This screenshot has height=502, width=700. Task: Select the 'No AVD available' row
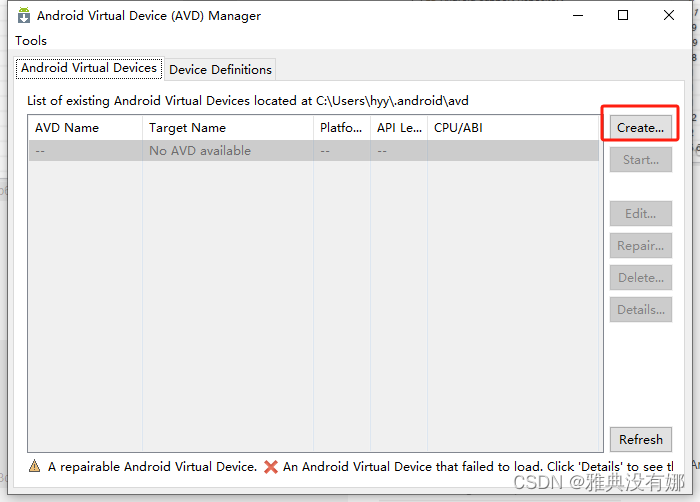pos(313,151)
